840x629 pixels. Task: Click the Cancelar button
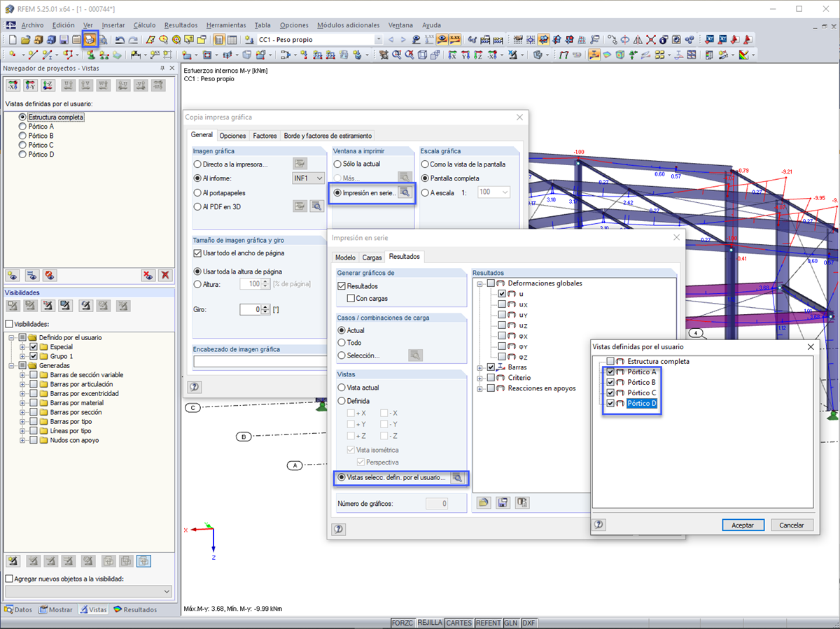792,525
